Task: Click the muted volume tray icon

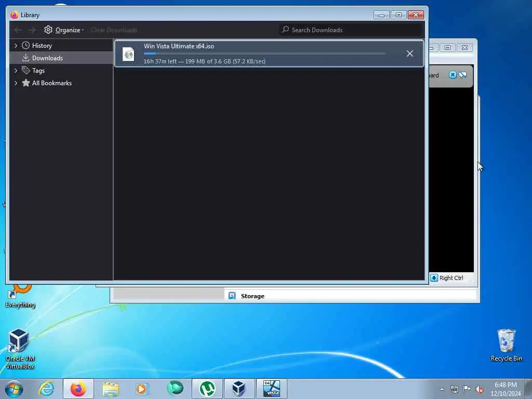Action: tap(480, 390)
